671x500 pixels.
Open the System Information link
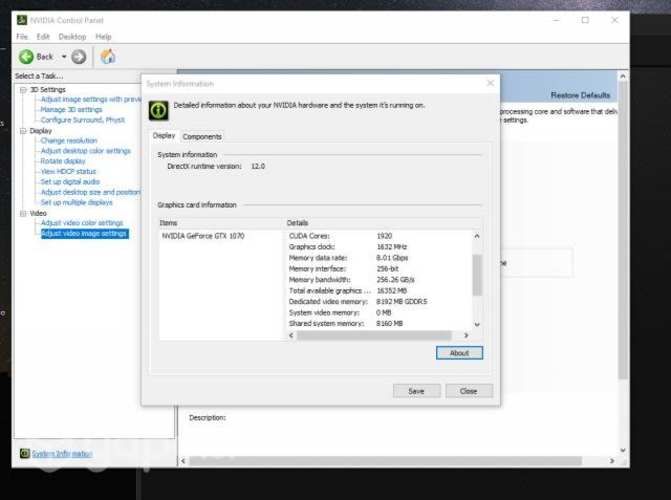(x=62, y=454)
